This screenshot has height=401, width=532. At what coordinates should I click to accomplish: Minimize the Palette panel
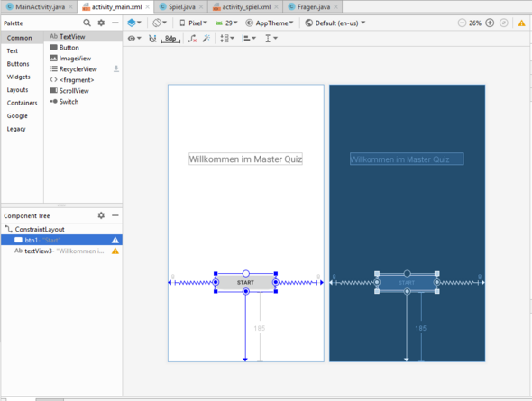(x=115, y=23)
